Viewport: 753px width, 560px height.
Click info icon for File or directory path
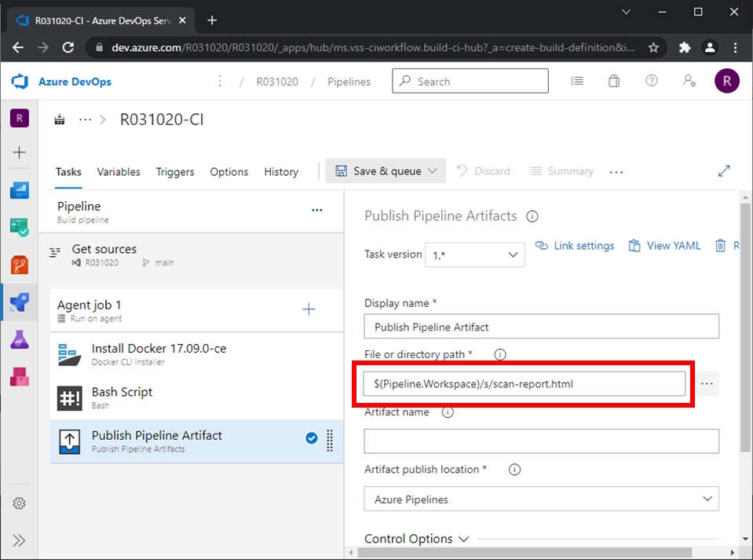click(x=500, y=354)
